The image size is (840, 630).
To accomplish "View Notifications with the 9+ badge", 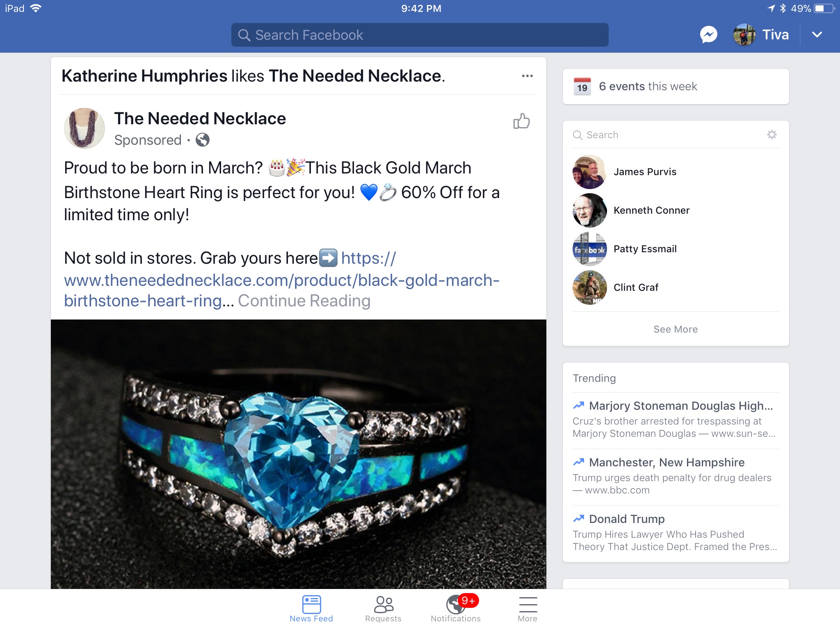I will [456, 609].
